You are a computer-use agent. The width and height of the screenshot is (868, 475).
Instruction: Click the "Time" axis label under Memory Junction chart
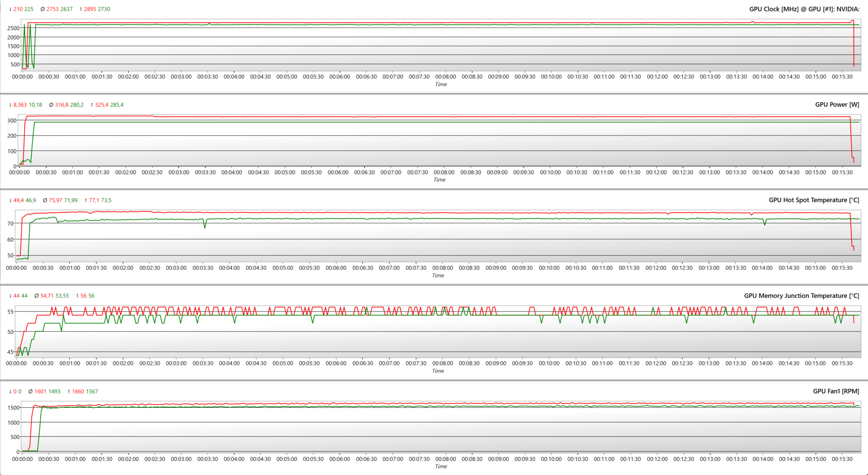pos(438,371)
